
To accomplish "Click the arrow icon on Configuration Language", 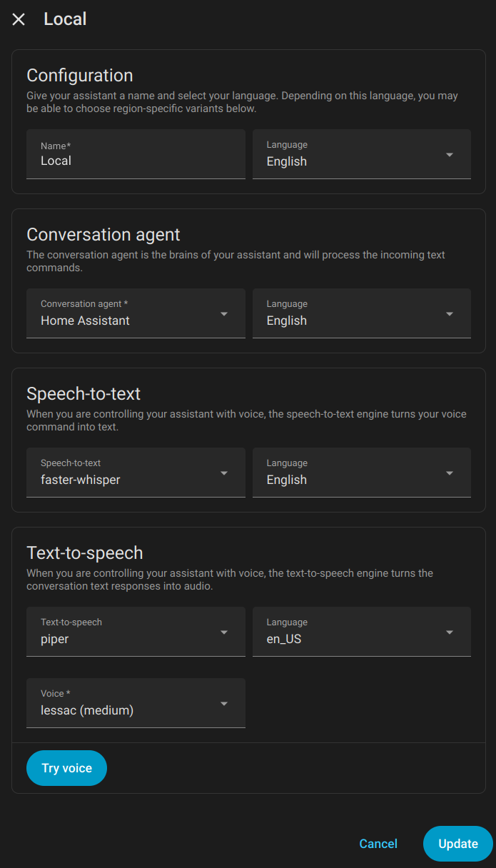I will (450, 155).
